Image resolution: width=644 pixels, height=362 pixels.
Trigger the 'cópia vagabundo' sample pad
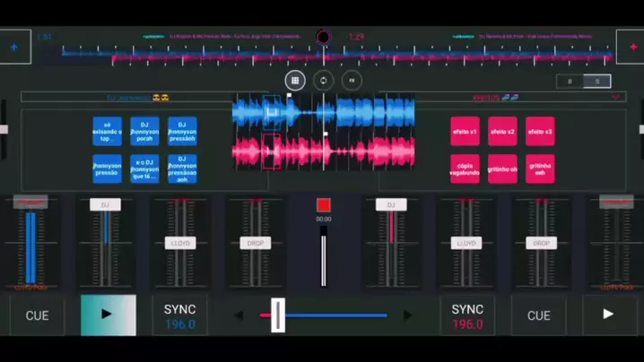465,168
